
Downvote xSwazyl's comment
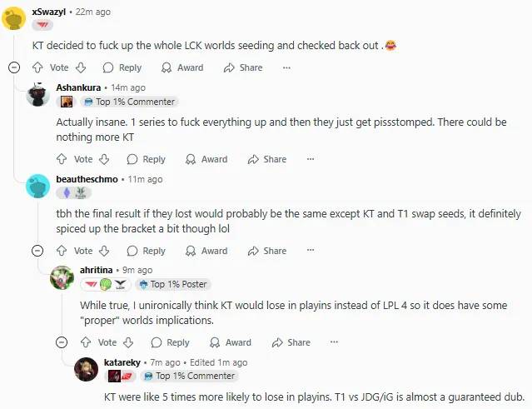click(81, 67)
